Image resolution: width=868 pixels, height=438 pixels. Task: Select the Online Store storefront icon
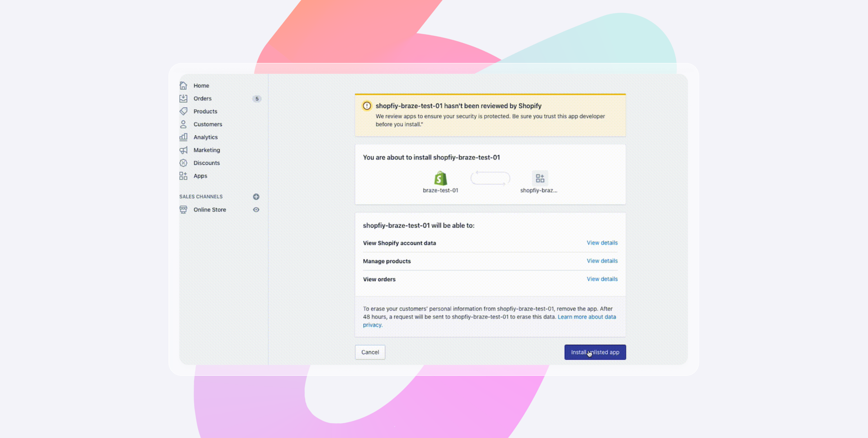coord(183,209)
